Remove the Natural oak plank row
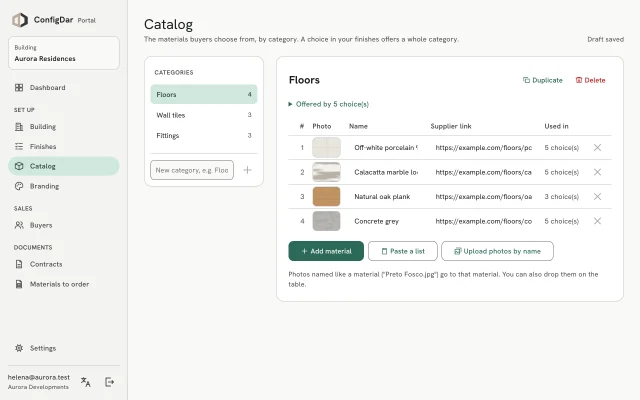Viewport: 640px width, 400px height. [597, 196]
